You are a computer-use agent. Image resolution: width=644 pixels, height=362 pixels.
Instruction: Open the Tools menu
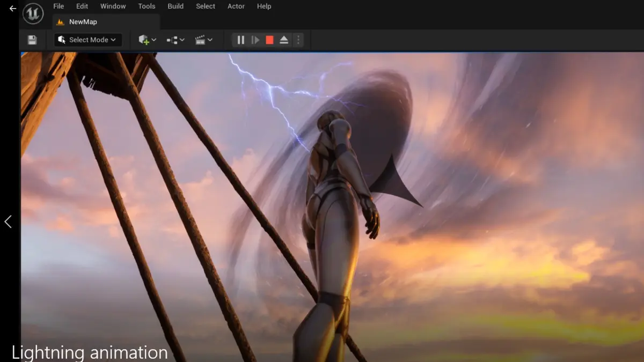147,6
